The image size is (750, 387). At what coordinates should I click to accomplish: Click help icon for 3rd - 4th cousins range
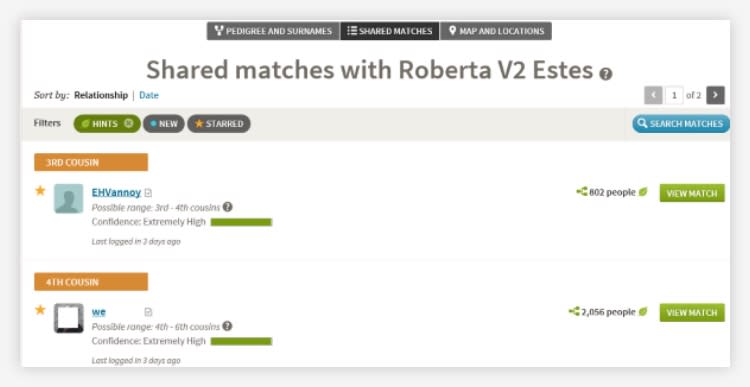[228, 207]
